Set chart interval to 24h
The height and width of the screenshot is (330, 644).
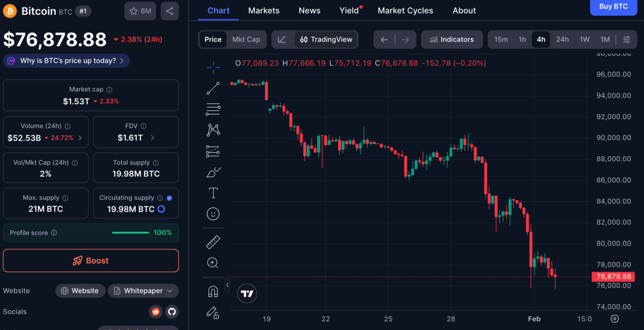tap(562, 39)
